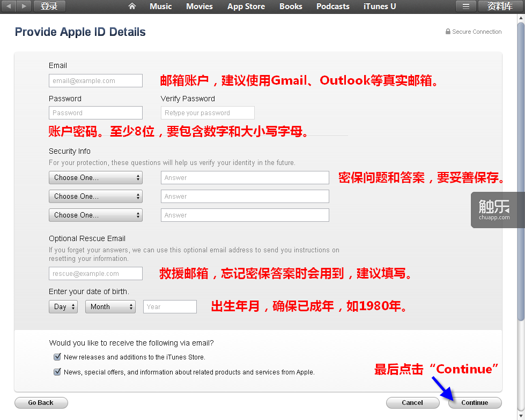
Task: Click the vertical scrollbar thumb
Action: tap(521, 171)
